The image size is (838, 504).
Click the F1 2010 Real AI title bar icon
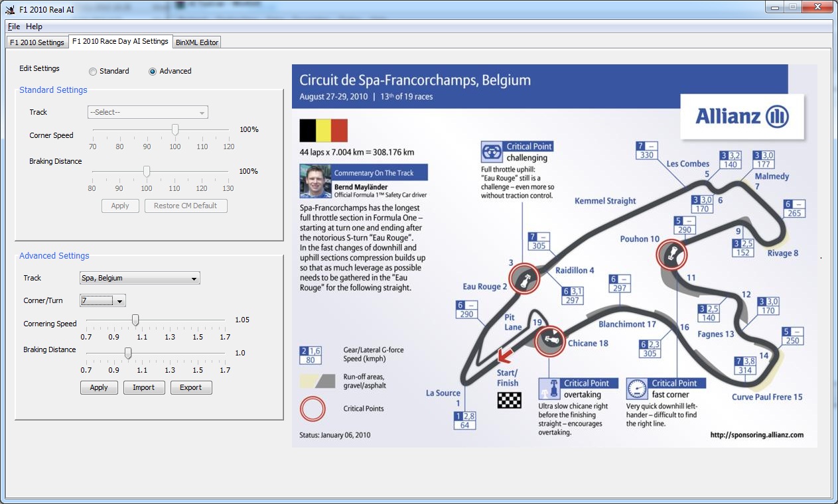tap(11, 9)
